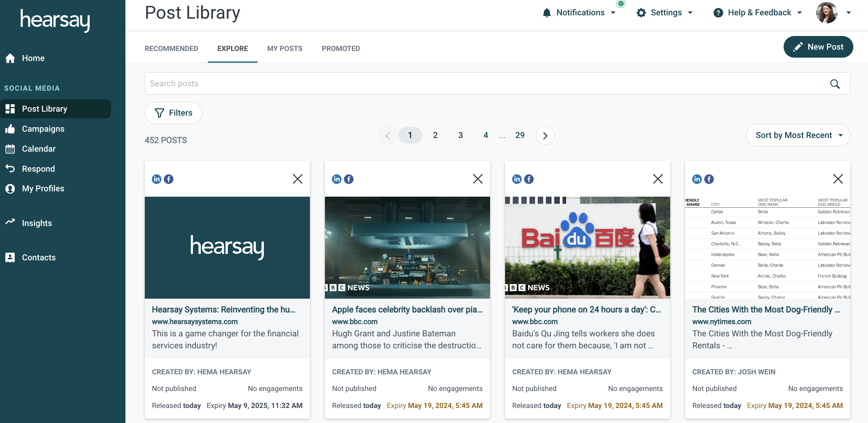868x423 pixels.
Task: Click Facebook icon on Baidu phone card
Action: 529,179
